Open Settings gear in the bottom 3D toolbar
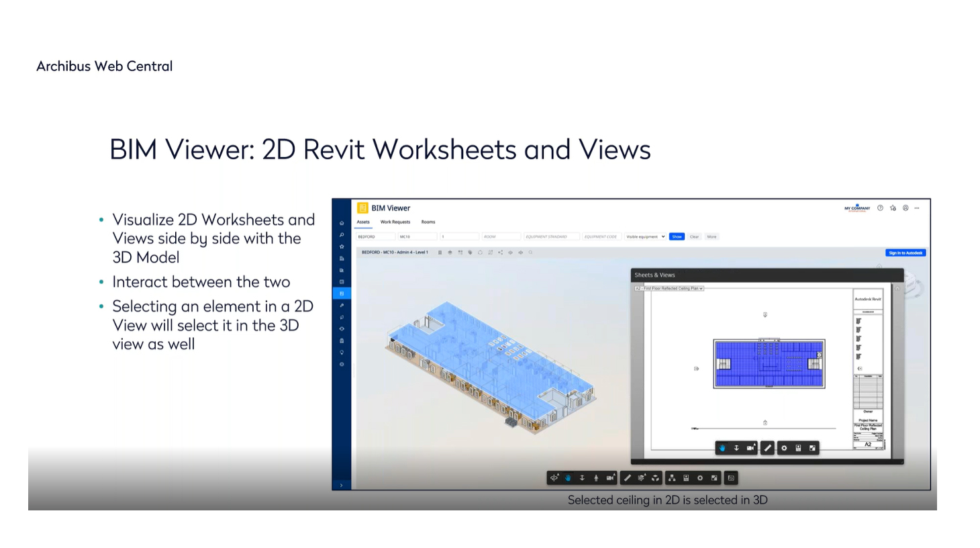The image size is (980, 548). click(x=700, y=478)
